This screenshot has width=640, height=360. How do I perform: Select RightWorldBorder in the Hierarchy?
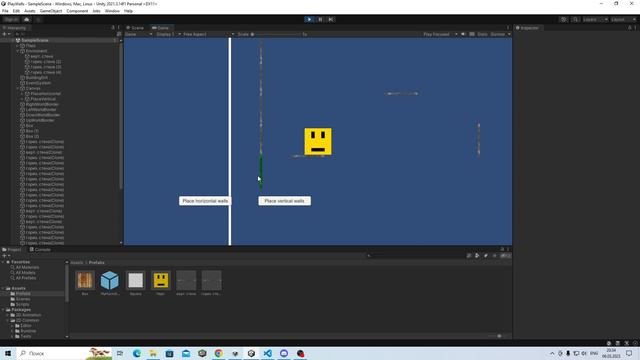click(x=41, y=104)
